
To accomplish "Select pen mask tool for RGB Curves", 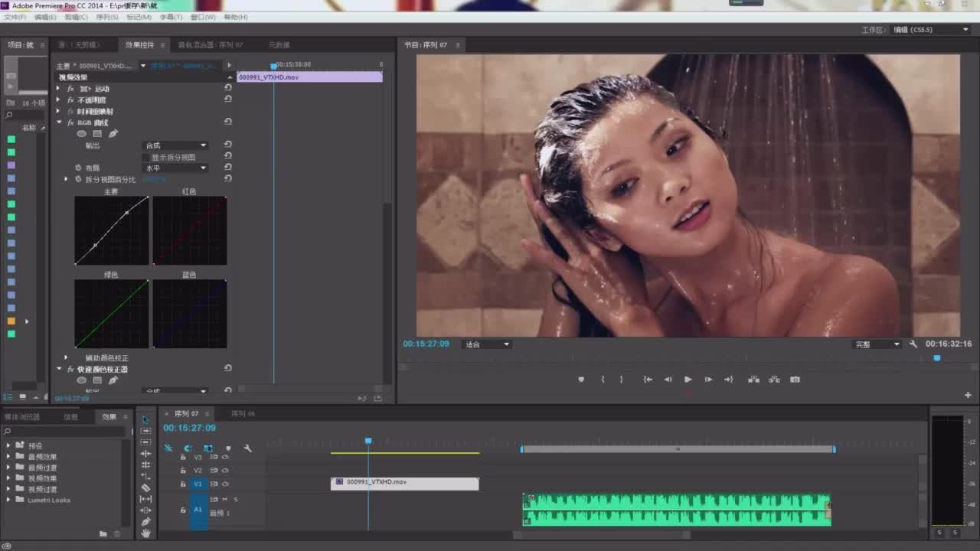I will click(113, 134).
